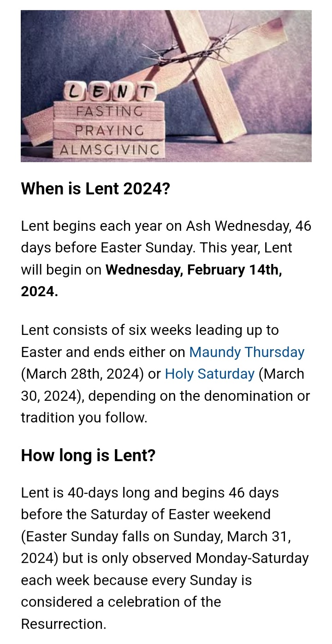The image size is (332, 644).
Task: Click the "How long is Lent?" heading
Action: coord(88,456)
